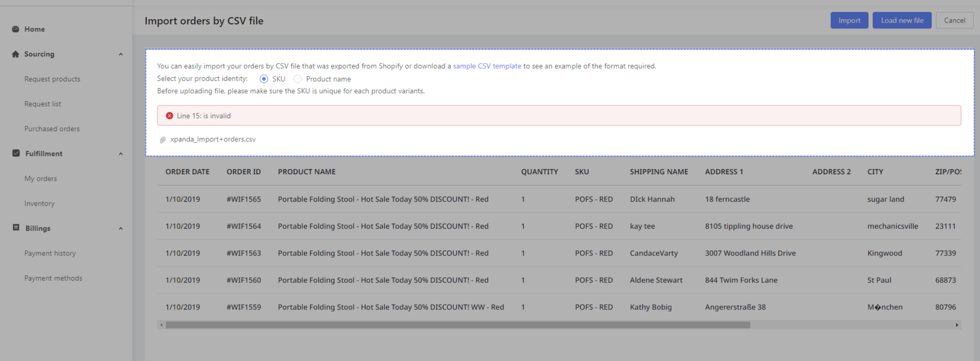980x361 pixels.
Task: Select Product name as product identity
Action: pos(298,78)
